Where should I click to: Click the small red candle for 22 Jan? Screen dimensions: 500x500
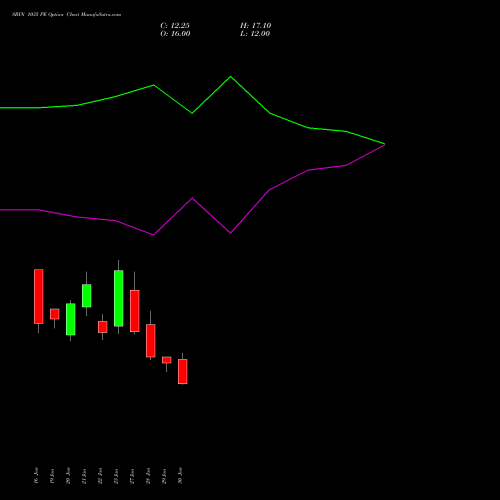click(103, 327)
